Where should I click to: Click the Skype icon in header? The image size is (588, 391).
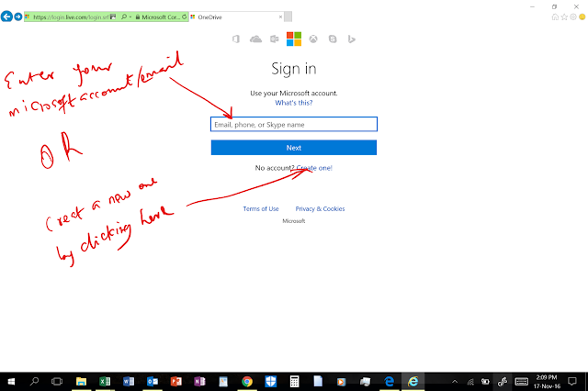point(333,39)
